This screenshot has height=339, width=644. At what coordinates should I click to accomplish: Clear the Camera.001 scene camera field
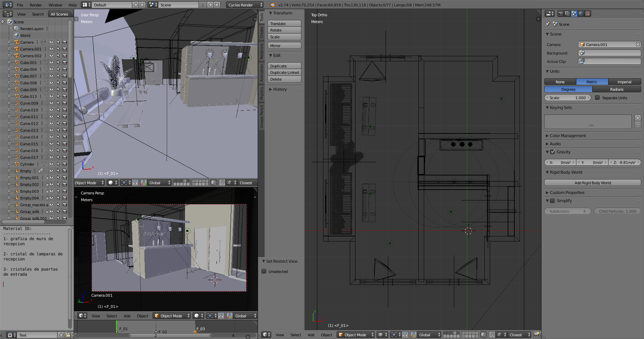click(x=638, y=45)
